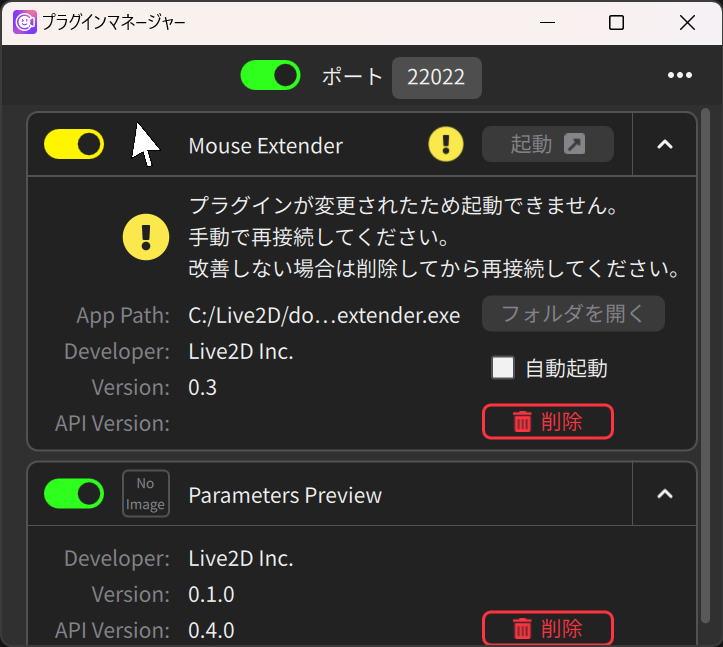This screenshot has width=723, height=647.
Task: Toggle the green port connection switch
Action: point(270,75)
